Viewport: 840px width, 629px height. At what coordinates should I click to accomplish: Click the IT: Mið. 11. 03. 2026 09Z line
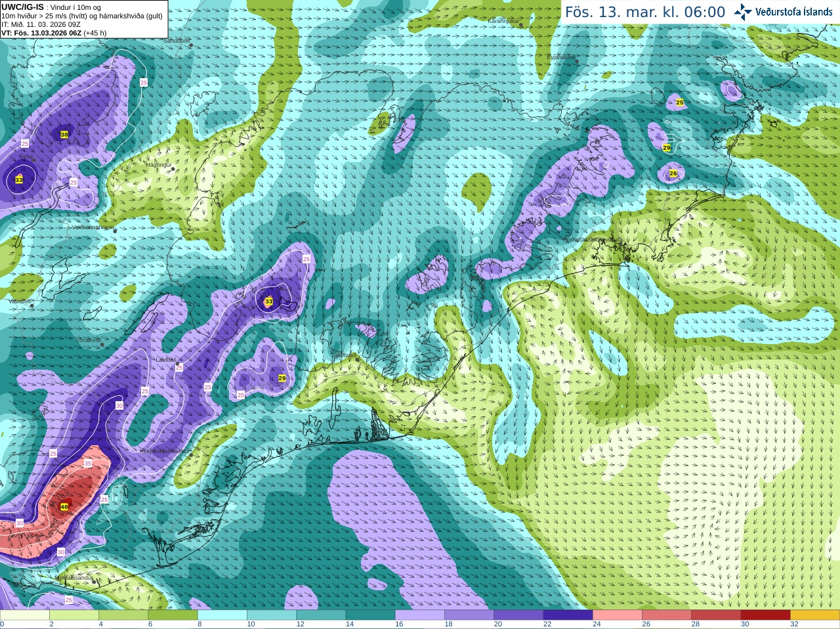pyautogui.click(x=41, y=24)
